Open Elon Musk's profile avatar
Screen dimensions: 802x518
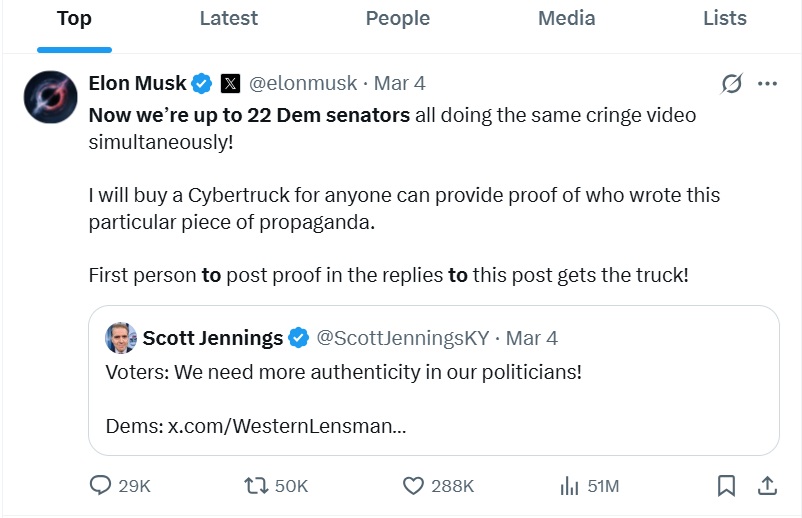point(46,96)
